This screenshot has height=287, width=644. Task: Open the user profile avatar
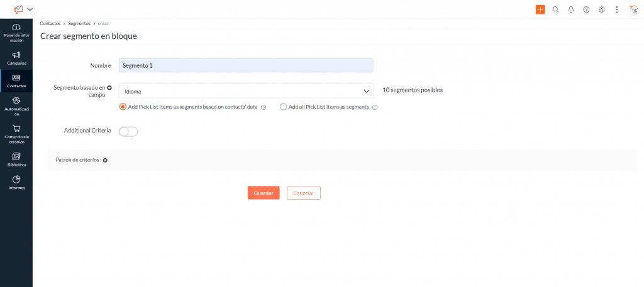[633, 9]
